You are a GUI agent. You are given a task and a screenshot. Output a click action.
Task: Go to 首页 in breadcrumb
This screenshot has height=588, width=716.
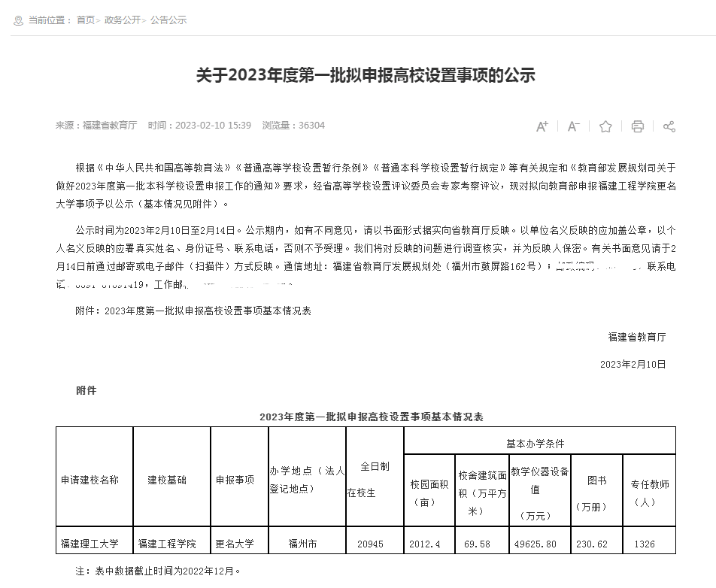(x=85, y=20)
